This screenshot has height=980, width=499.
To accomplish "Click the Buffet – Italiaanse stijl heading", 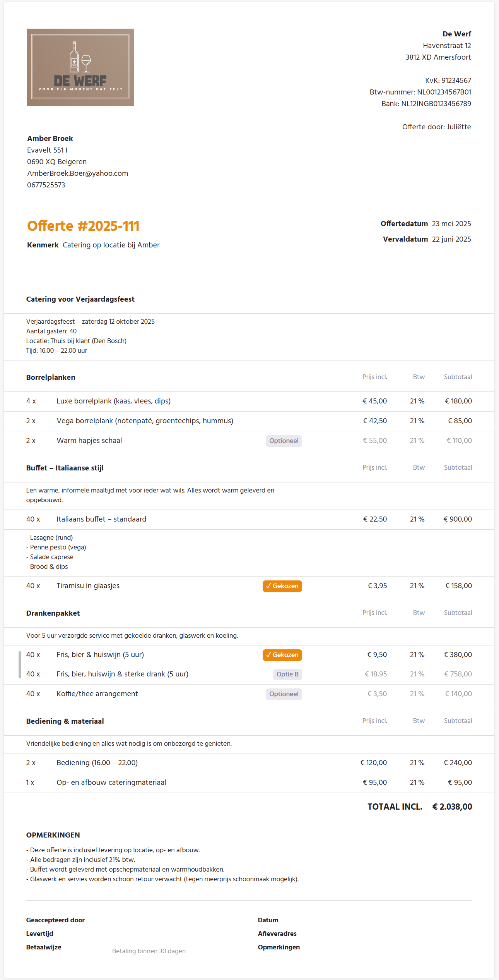I will (x=65, y=468).
